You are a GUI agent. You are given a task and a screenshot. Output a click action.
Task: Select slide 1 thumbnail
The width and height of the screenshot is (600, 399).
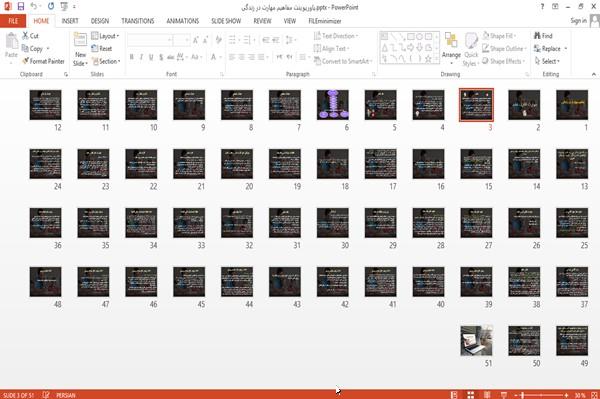(572, 105)
